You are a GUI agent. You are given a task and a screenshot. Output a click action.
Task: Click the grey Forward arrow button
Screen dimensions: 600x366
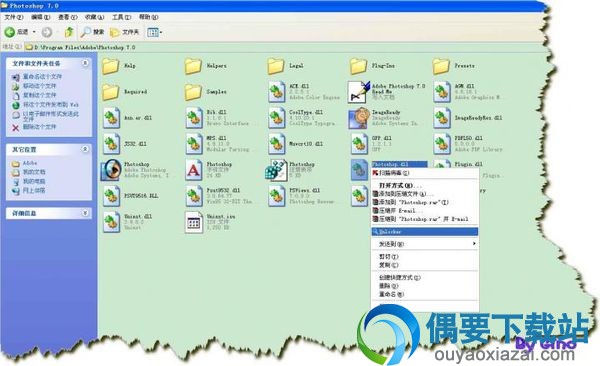point(47,32)
